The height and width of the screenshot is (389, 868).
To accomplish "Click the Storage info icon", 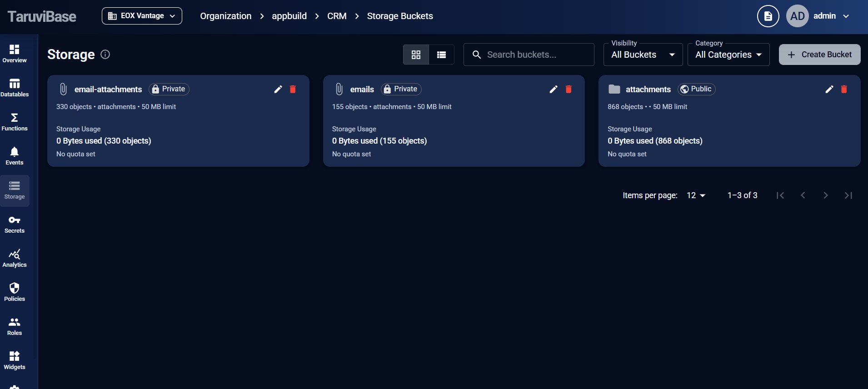I will pyautogui.click(x=105, y=55).
